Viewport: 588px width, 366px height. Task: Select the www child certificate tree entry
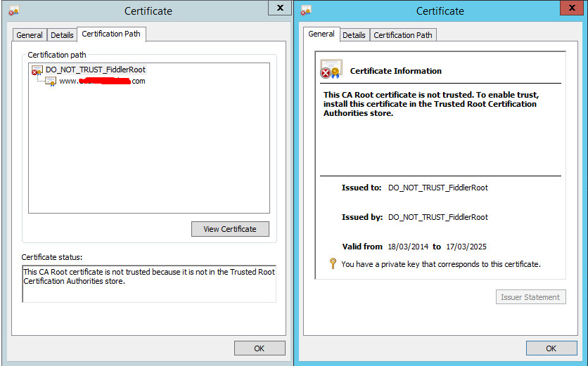point(102,81)
